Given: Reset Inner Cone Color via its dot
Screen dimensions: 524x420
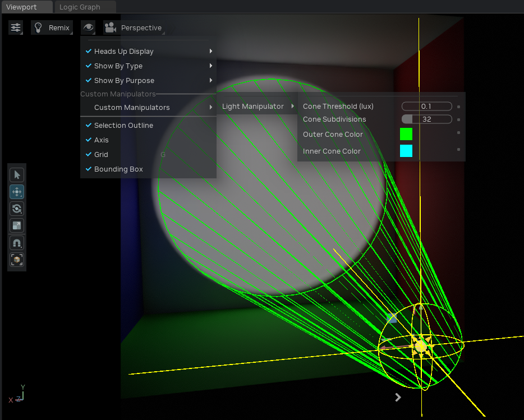Looking at the screenshot, I should [458, 149].
